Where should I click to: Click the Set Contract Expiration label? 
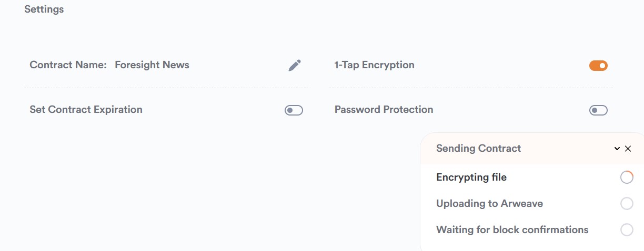[x=86, y=110]
